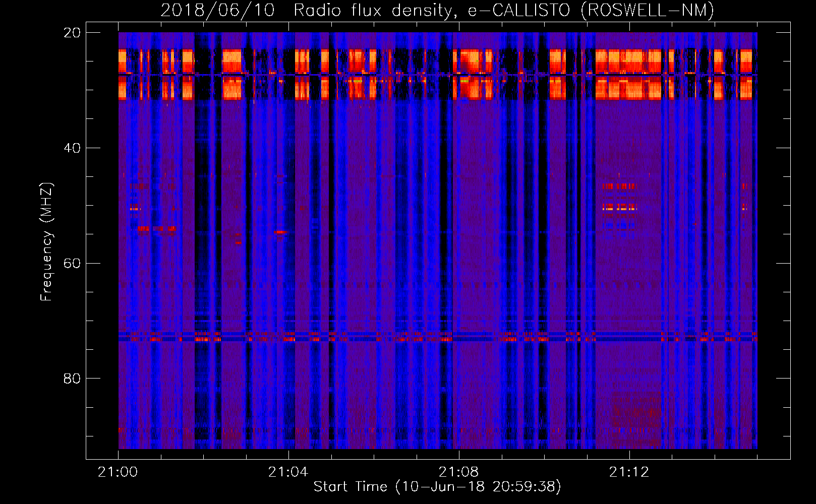The height and width of the screenshot is (504, 816).
Task: Click the '80' frequency tick label
Action: [x=72, y=379]
